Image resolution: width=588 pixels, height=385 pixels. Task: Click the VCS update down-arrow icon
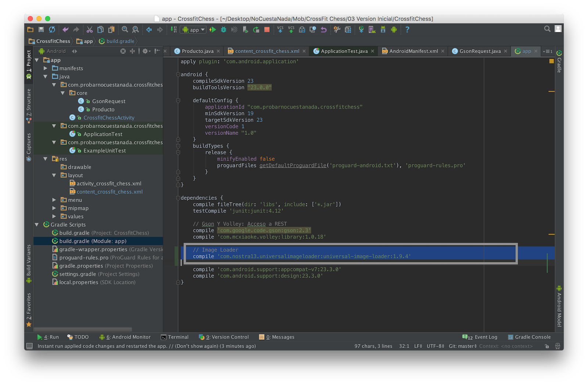[280, 30]
